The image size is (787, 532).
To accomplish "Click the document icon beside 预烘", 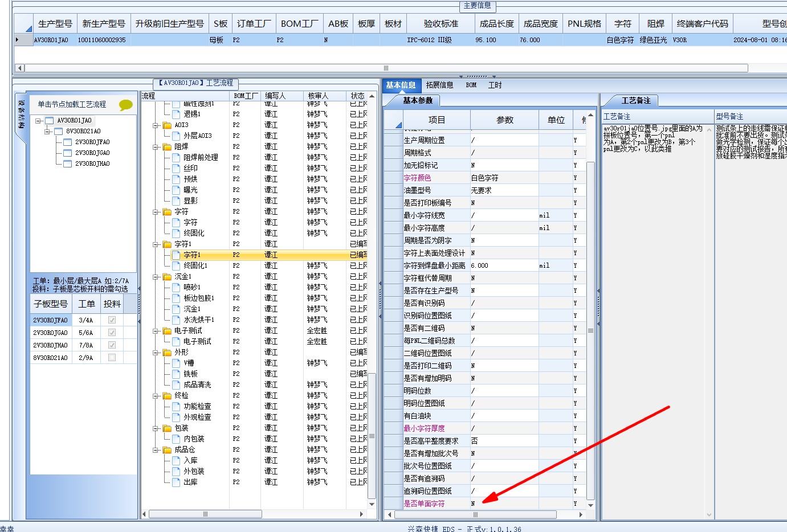I will click(x=176, y=179).
